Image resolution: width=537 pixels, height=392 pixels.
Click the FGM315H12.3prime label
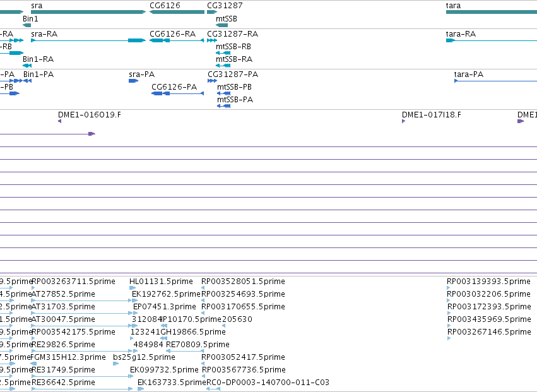[x=68, y=357]
